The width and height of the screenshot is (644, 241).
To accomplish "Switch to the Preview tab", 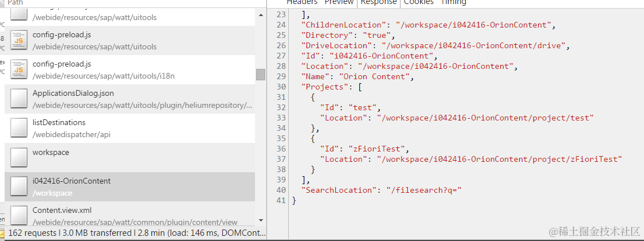I will [339, 2].
